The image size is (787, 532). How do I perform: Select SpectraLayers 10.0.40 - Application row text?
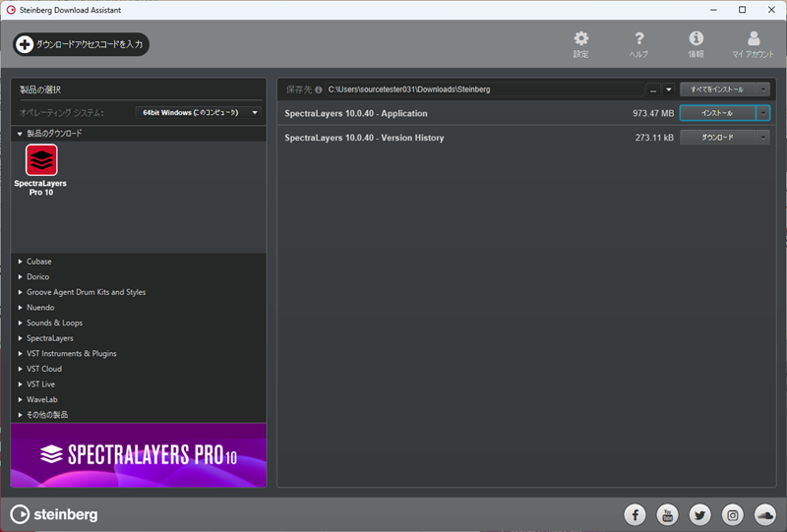click(356, 113)
